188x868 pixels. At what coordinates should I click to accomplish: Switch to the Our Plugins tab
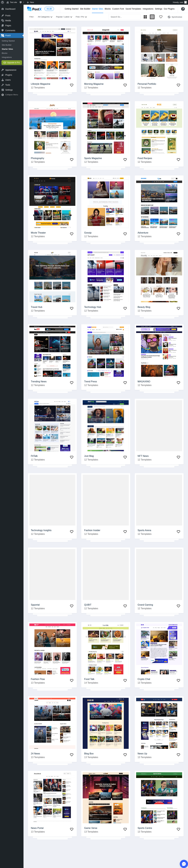[169, 9]
